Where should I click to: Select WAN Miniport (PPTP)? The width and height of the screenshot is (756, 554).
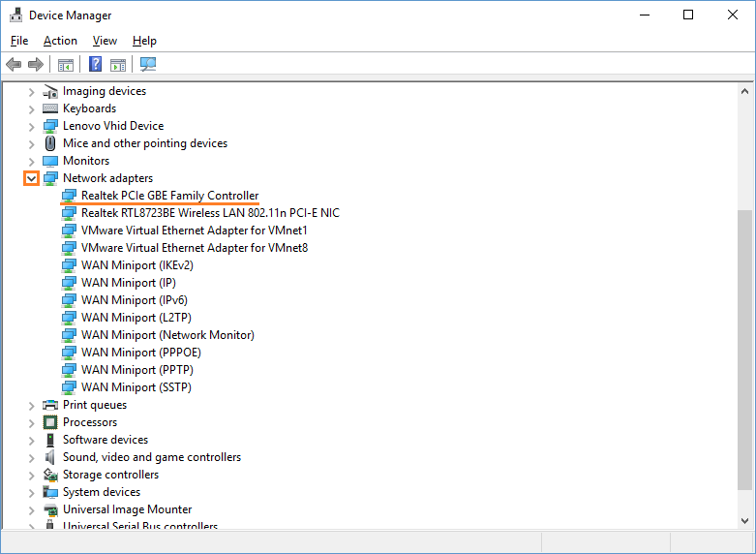point(136,369)
